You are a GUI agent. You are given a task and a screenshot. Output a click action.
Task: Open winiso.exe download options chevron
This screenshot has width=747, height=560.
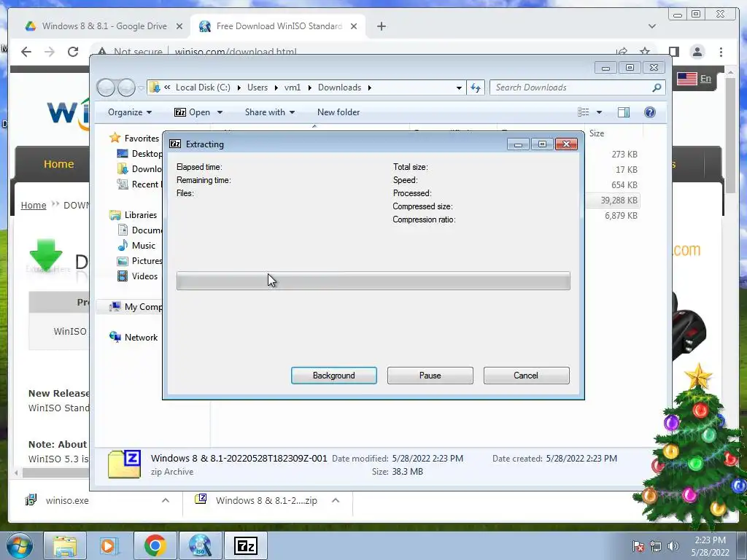pyautogui.click(x=166, y=500)
